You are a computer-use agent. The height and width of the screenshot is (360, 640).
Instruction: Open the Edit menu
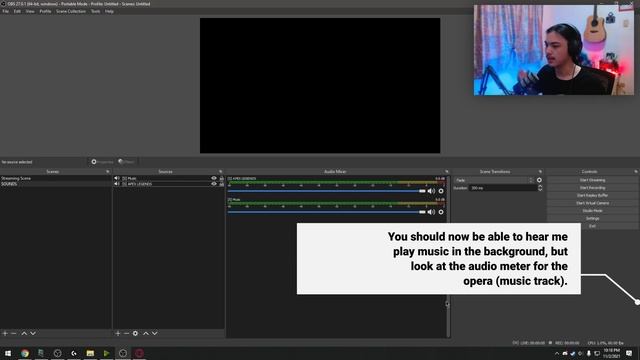point(17,11)
